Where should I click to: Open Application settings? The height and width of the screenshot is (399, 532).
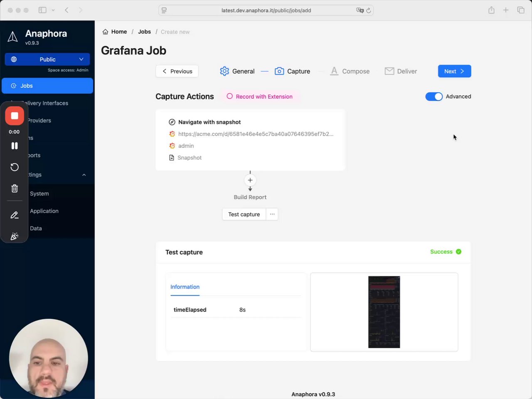(x=44, y=211)
